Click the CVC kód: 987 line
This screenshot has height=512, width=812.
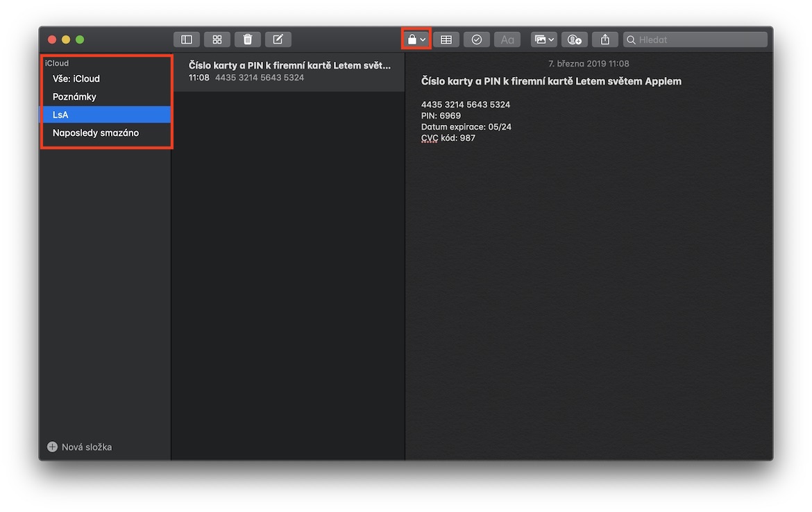click(448, 138)
